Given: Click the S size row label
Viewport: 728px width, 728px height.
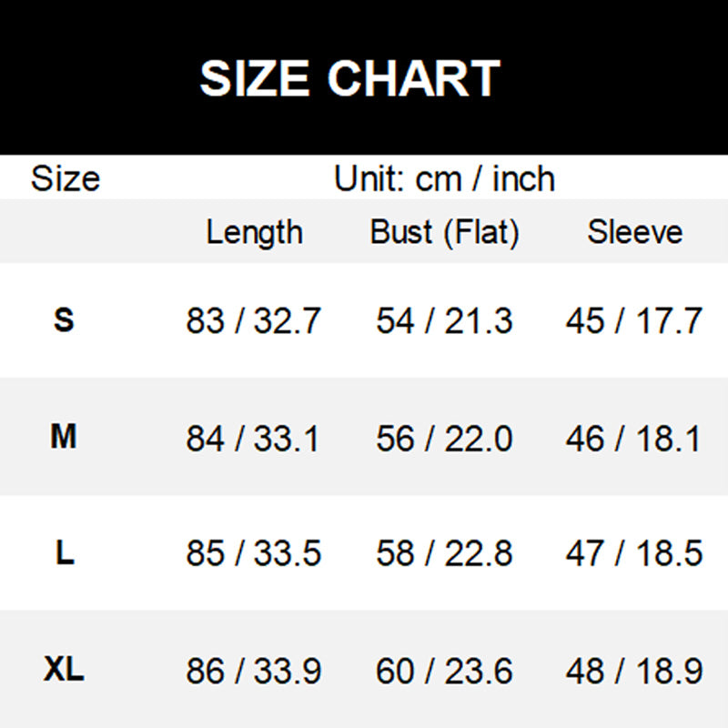Looking at the screenshot, I should coord(64,320).
